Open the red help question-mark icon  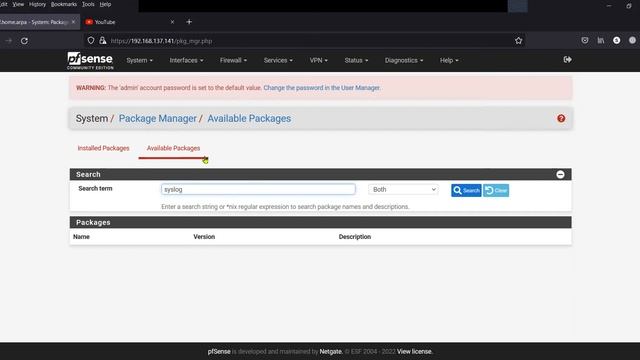[x=561, y=118]
